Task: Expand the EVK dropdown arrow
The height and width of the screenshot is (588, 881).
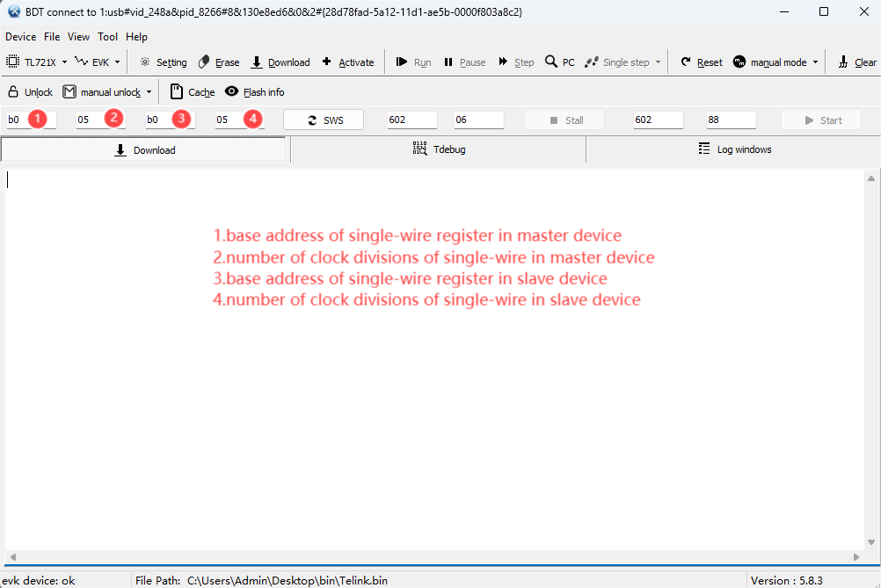Action: pos(118,62)
